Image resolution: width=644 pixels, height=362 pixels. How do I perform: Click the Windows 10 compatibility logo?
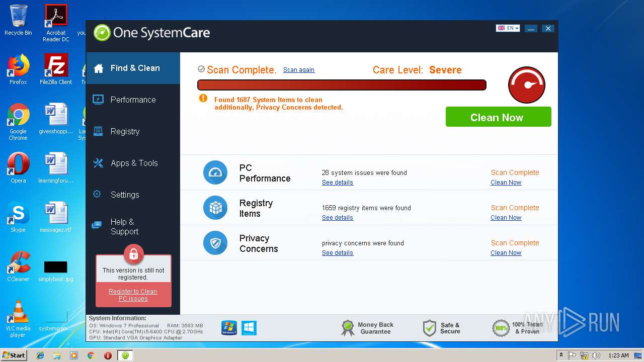click(x=249, y=328)
